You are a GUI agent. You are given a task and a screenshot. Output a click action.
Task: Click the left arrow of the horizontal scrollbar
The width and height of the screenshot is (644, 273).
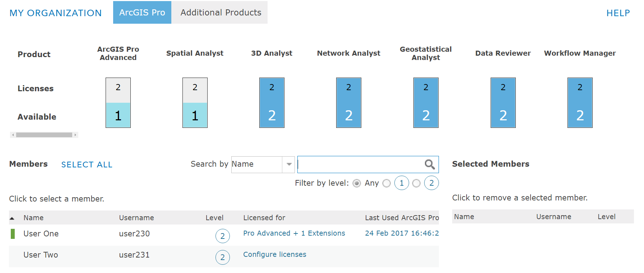point(13,135)
